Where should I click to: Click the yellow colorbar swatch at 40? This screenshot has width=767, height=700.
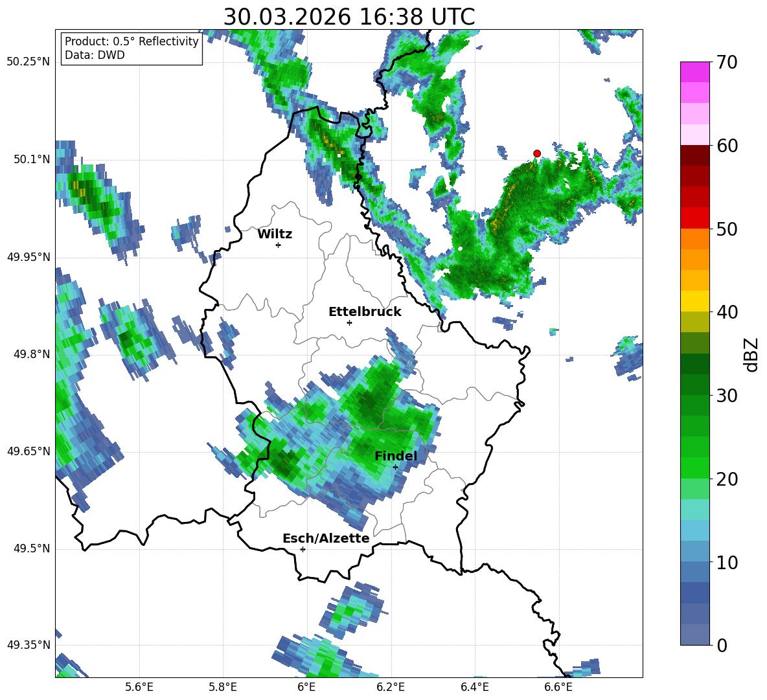tap(694, 302)
